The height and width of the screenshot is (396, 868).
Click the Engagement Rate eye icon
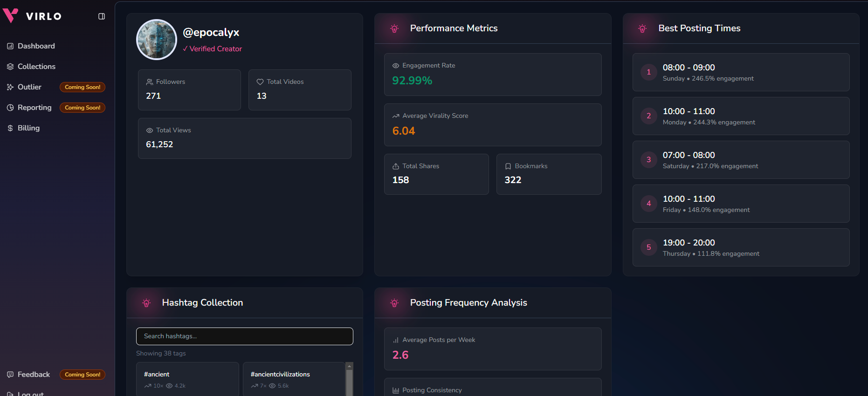(x=396, y=66)
